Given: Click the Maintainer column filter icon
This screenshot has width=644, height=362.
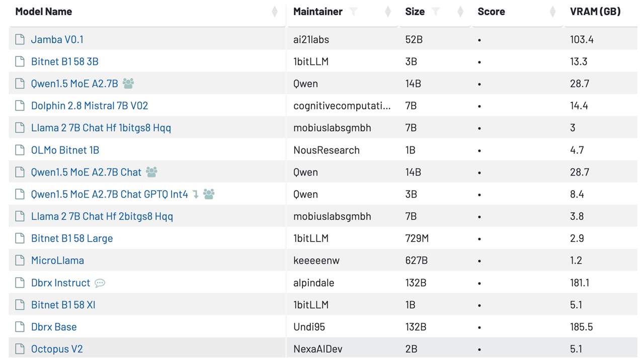Looking at the screenshot, I should coord(354,12).
